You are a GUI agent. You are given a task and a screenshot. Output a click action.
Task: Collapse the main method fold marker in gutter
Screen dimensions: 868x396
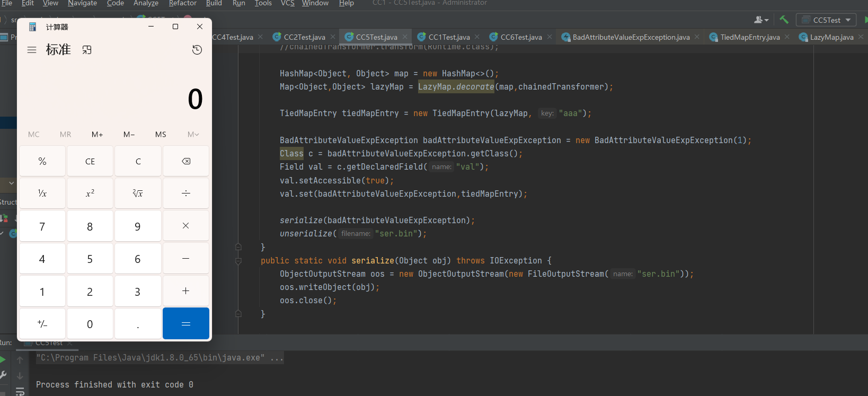(x=238, y=247)
